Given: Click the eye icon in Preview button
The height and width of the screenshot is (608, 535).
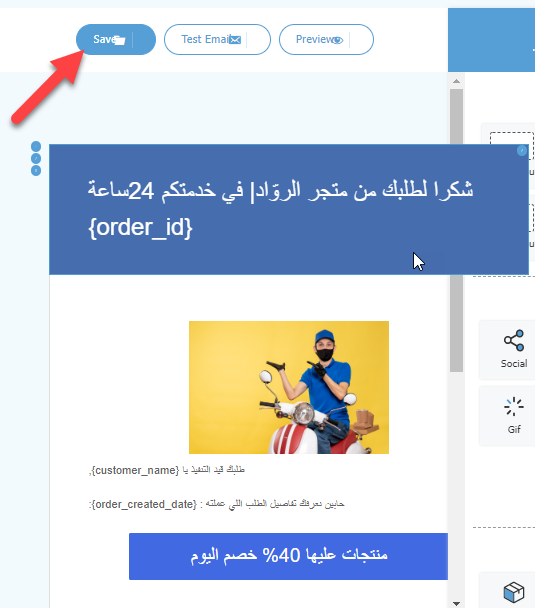Looking at the screenshot, I should (x=337, y=40).
